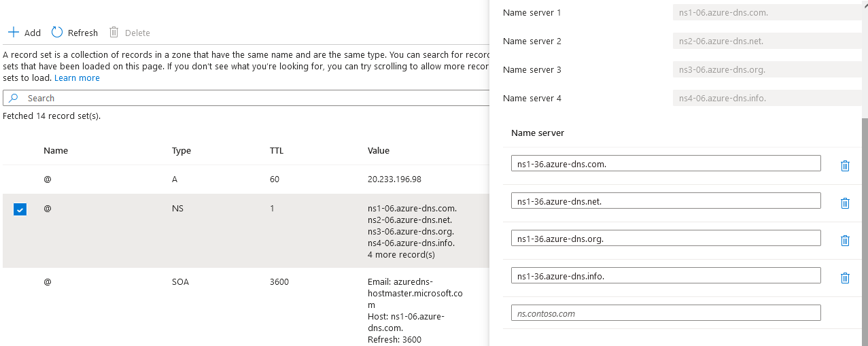868x346 pixels.
Task: Click the SOA record type cell
Action: [180, 281]
